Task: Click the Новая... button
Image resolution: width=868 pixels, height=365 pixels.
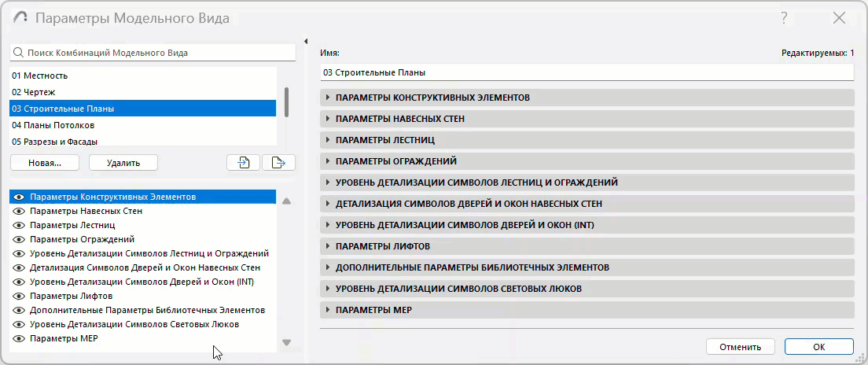Action: coord(45,163)
